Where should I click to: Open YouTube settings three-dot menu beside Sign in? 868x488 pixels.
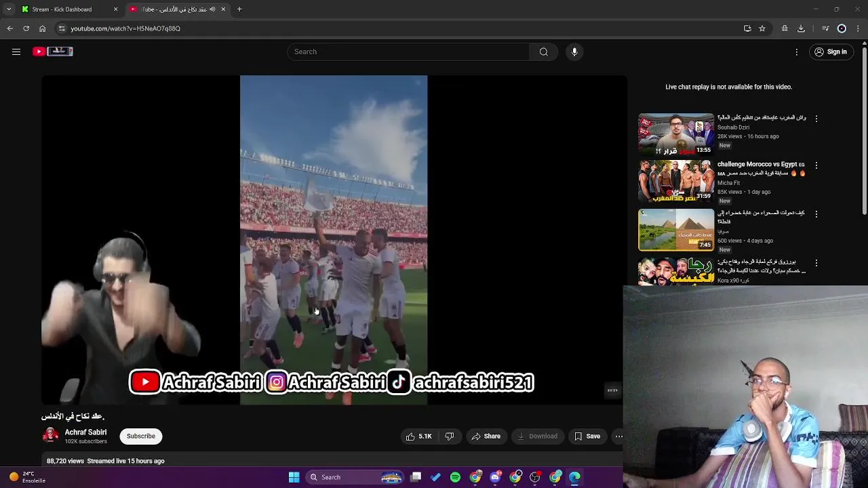point(797,52)
